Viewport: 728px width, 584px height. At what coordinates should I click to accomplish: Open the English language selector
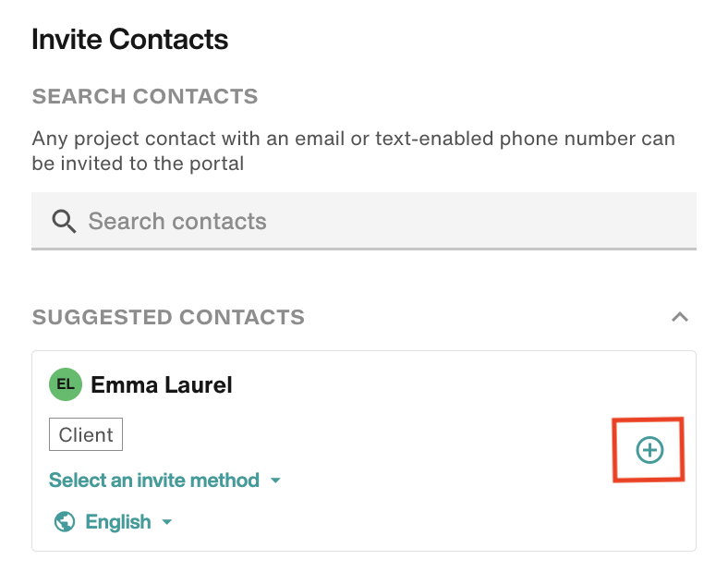point(114,522)
